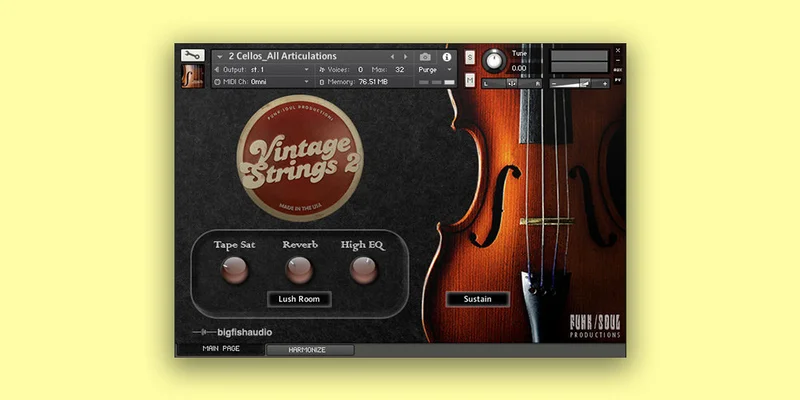This screenshot has height=400, width=800.
Task: Close the instrument with X icon
Action: point(618,51)
